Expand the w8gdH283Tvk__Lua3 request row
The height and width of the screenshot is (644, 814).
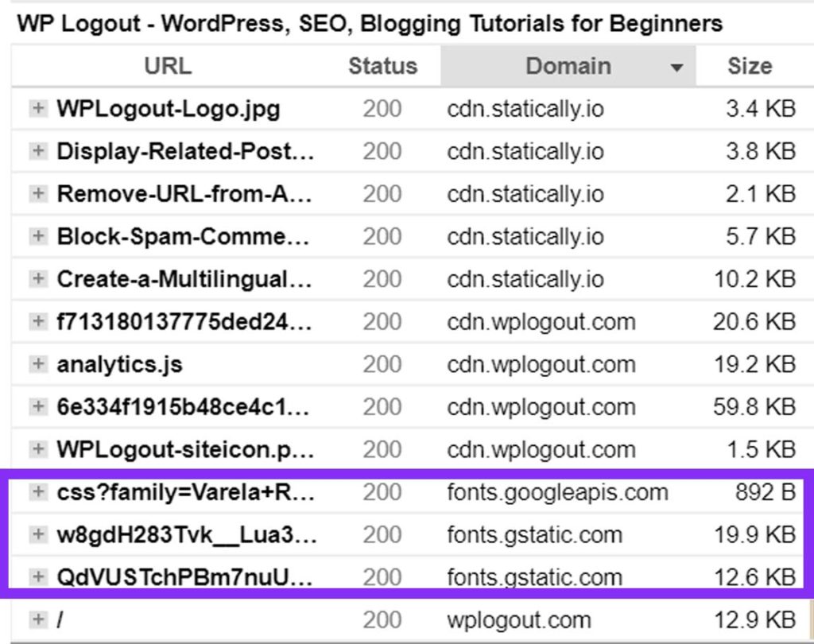[x=37, y=534]
